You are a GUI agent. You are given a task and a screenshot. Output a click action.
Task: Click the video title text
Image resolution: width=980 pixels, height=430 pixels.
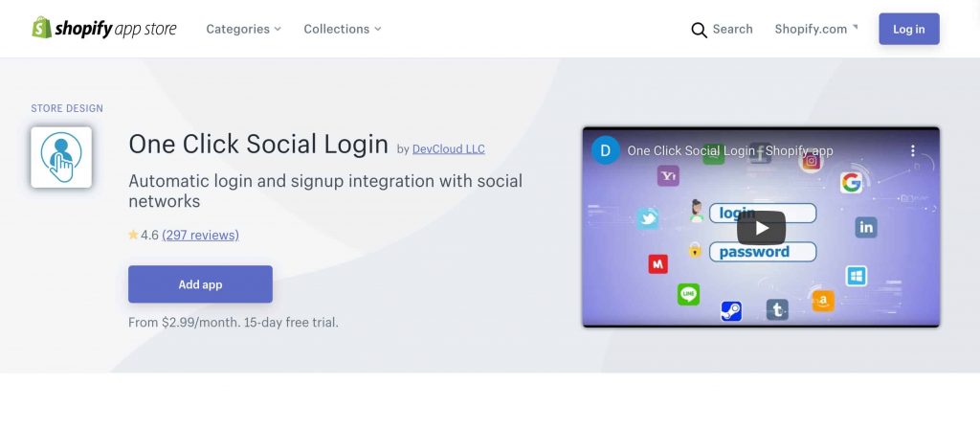pyautogui.click(x=730, y=150)
